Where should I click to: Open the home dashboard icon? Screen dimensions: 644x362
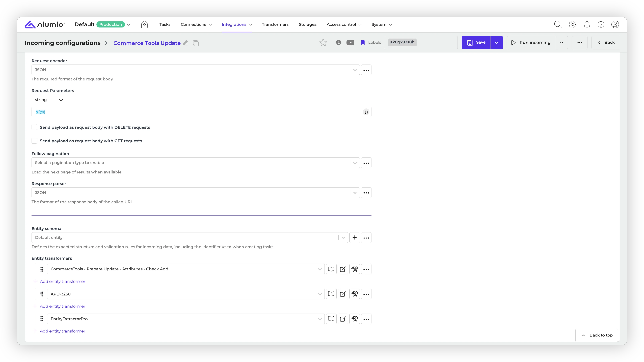point(144,24)
